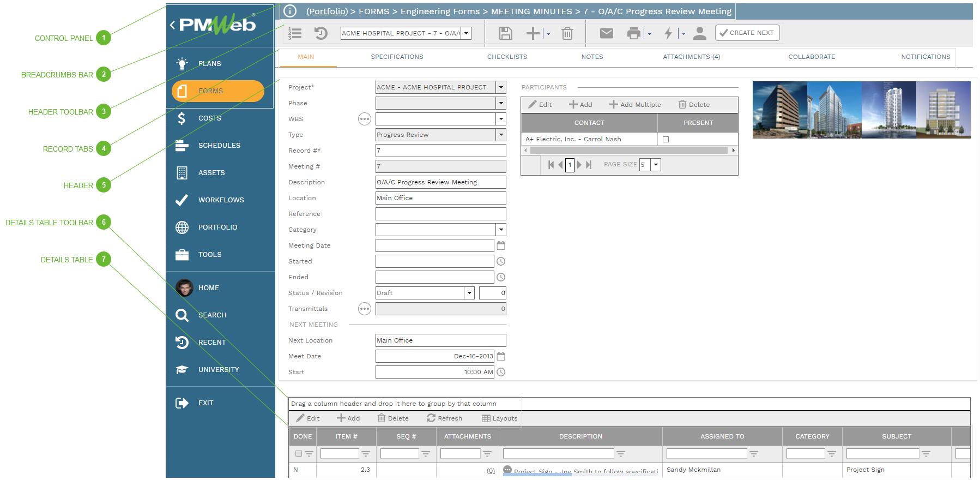The image size is (980, 480).
Task: Expand the print options dropdown arrow
Action: [x=649, y=34]
